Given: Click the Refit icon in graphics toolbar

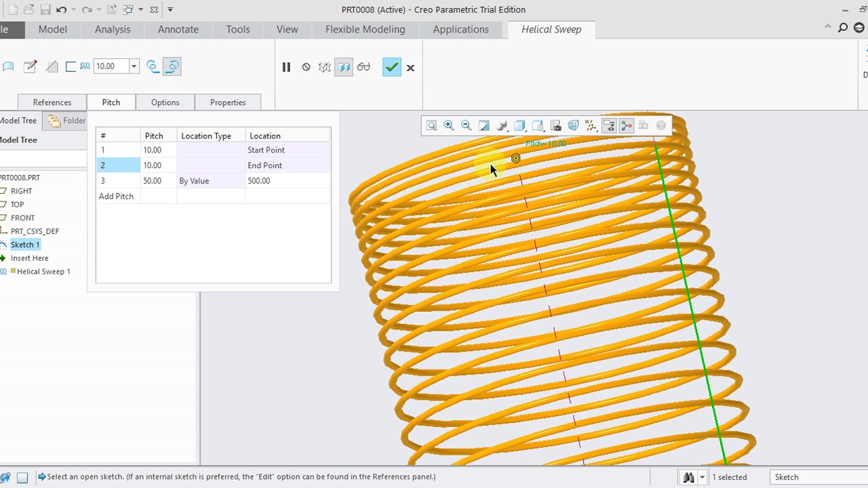Looking at the screenshot, I should pos(431,125).
